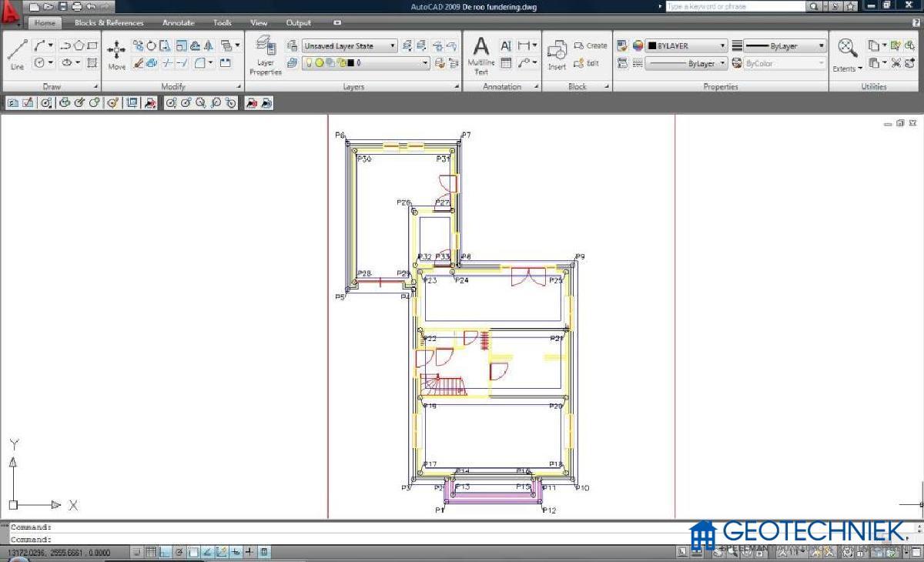Screen dimensions: 924x562
Task: Toggle Polar tracking in status bar
Action: click(179, 552)
